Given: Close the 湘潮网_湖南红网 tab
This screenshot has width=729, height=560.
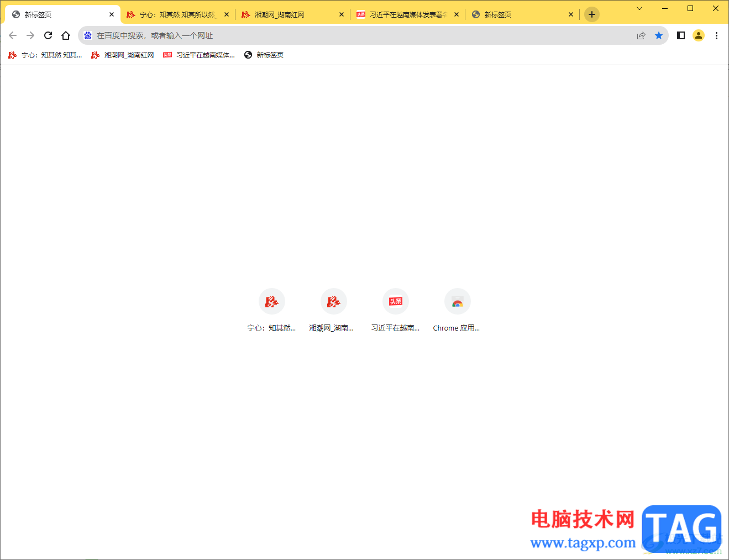Looking at the screenshot, I should 342,14.
